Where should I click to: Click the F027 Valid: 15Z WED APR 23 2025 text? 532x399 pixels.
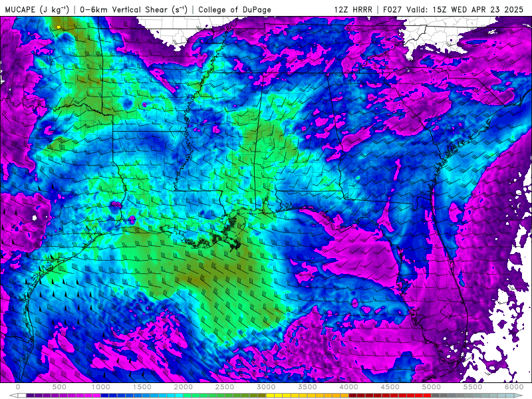pos(453,9)
